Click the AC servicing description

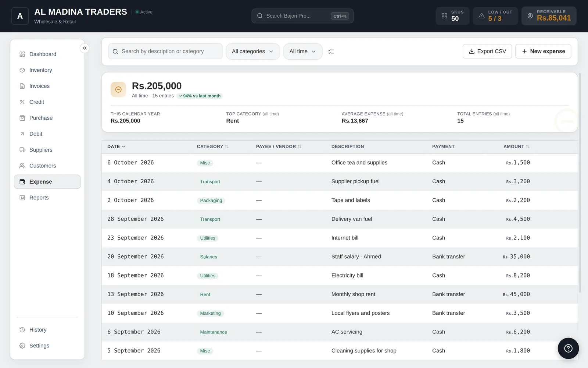point(347,332)
